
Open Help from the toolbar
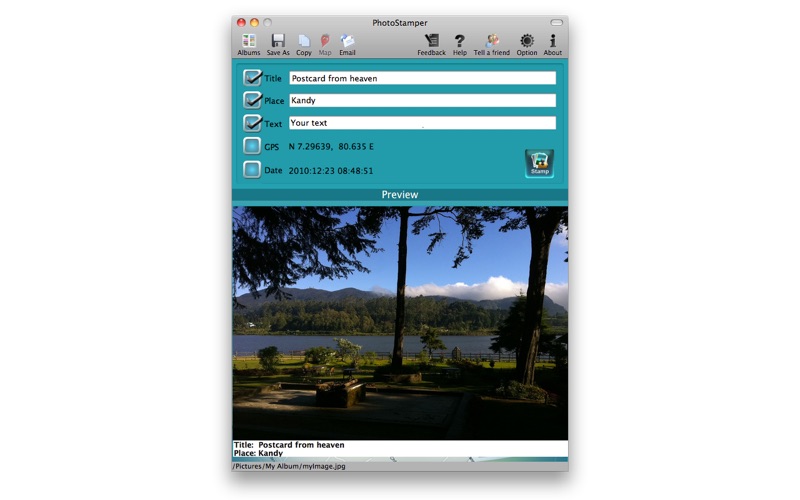pos(460,42)
